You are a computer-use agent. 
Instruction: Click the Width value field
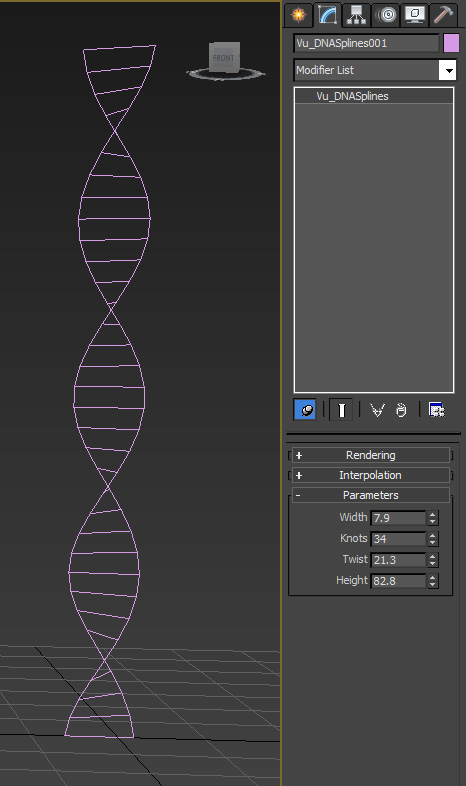398,518
